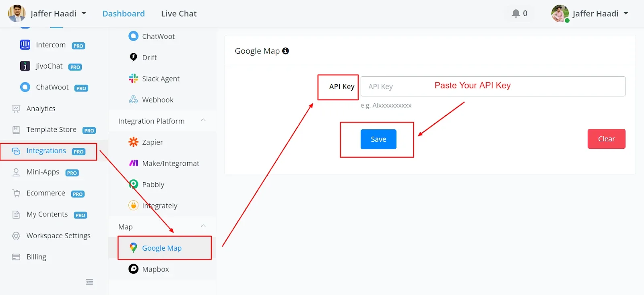Open the user account dropdown at top right

point(626,13)
